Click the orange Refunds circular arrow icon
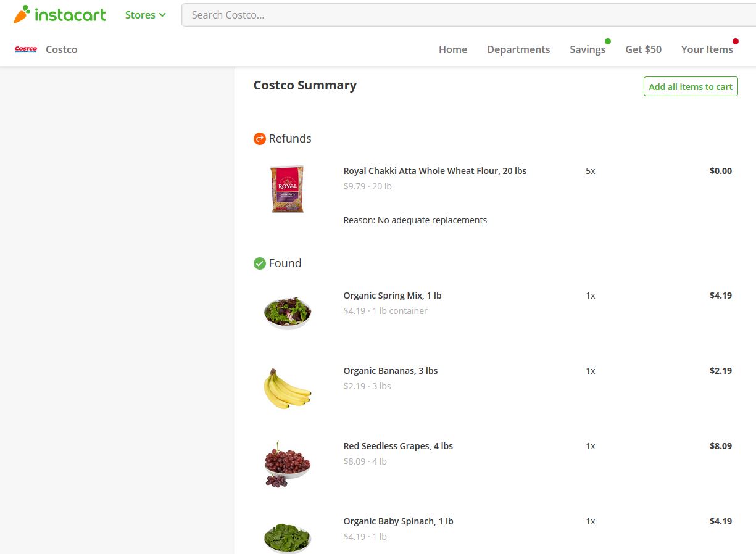 click(x=259, y=138)
